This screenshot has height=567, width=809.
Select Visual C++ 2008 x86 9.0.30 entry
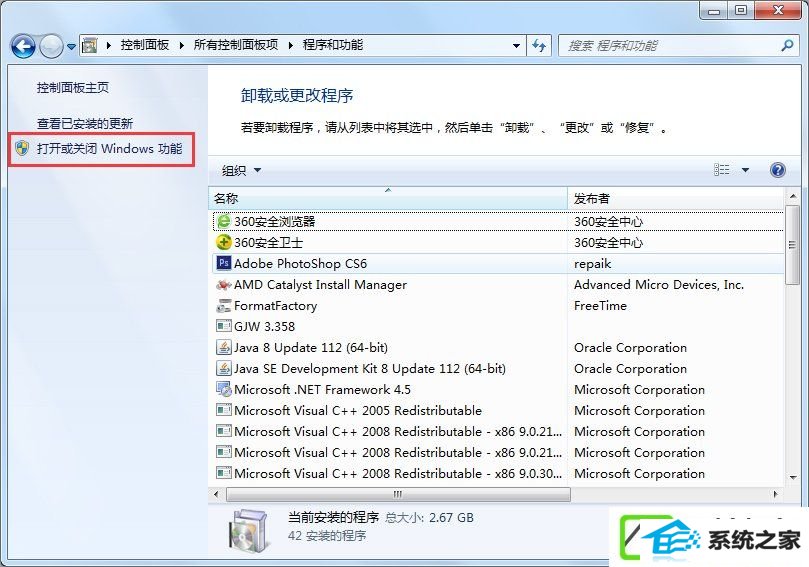click(x=398, y=474)
